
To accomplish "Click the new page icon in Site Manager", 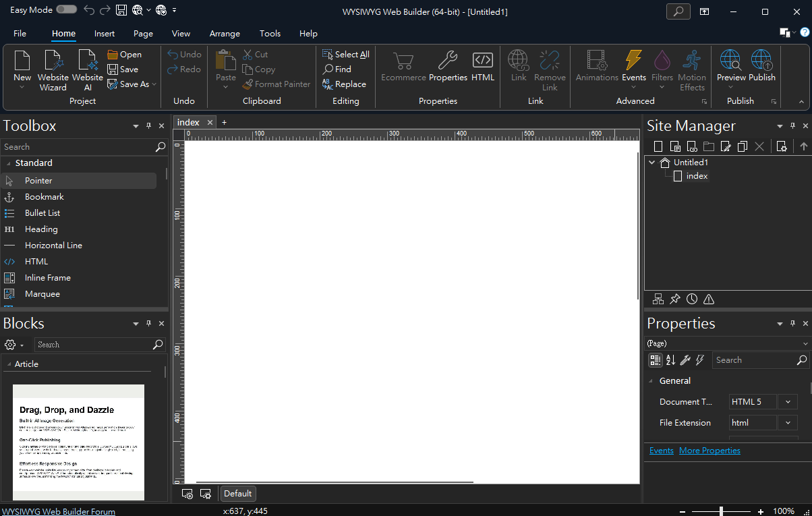I will point(658,146).
